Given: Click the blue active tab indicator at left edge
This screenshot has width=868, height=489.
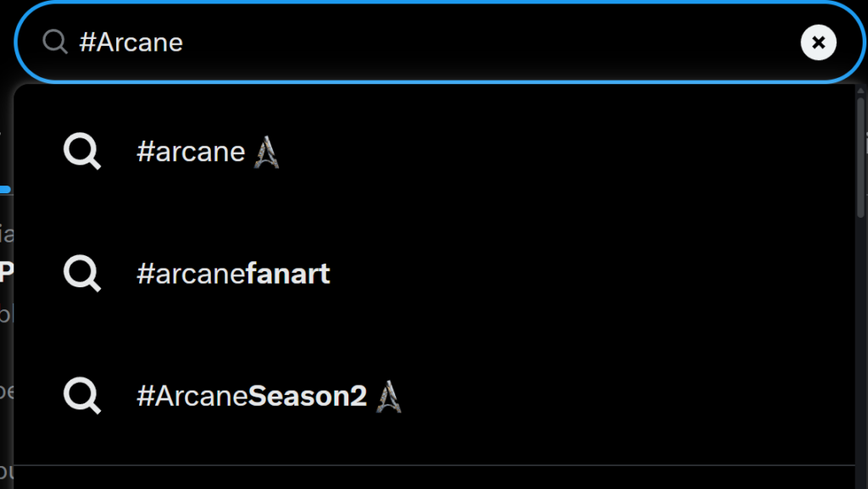Looking at the screenshot, I should 6,190.
